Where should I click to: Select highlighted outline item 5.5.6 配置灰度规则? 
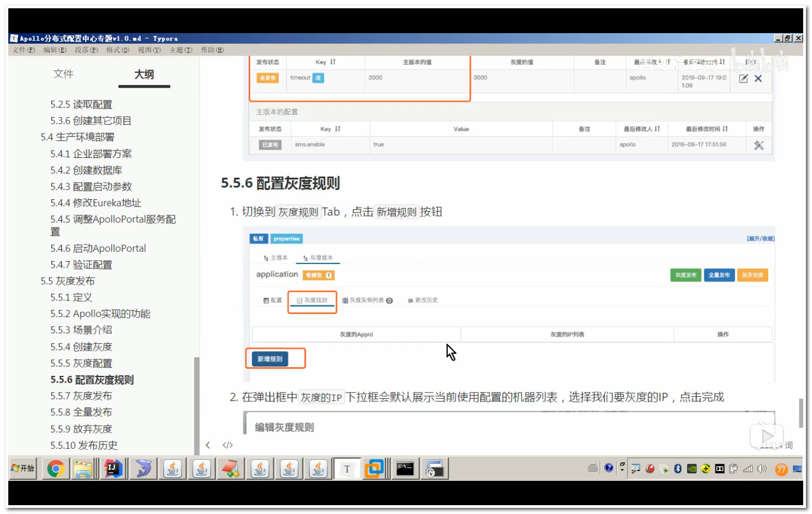click(92, 380)
